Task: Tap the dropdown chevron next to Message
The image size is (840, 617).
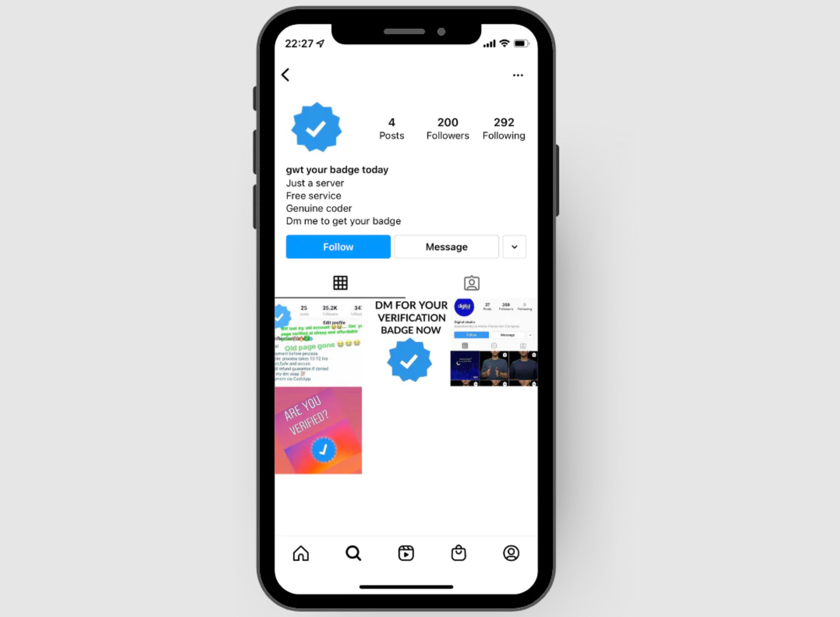Action: click(515, 247)
